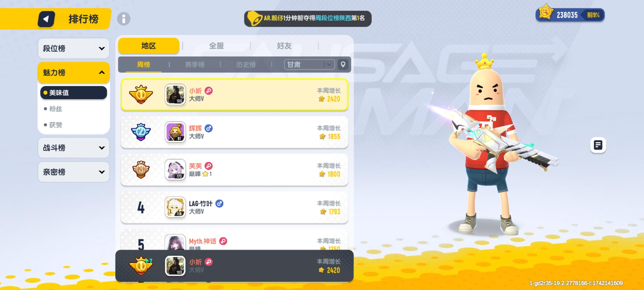Click the female gender icon beside 小妡 in rank 1
This screenshot has height=290, width=644.
[x=209, y=91]
